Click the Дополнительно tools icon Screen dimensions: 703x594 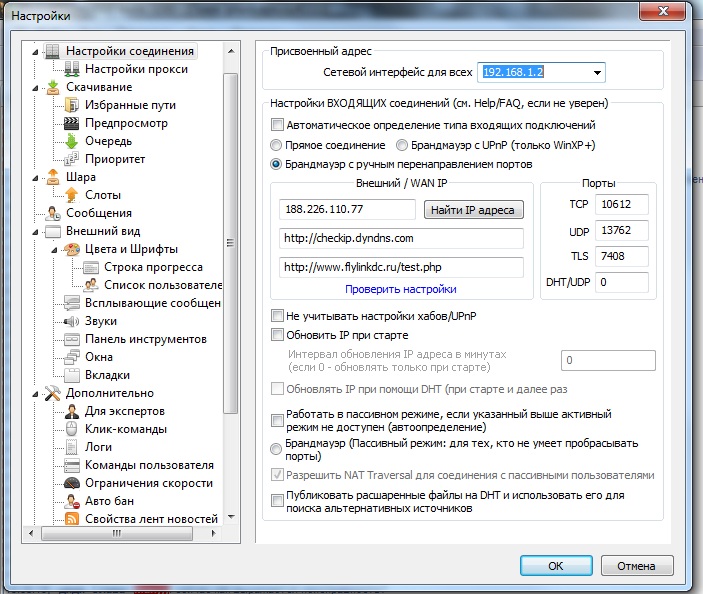(x=53, y=393)
